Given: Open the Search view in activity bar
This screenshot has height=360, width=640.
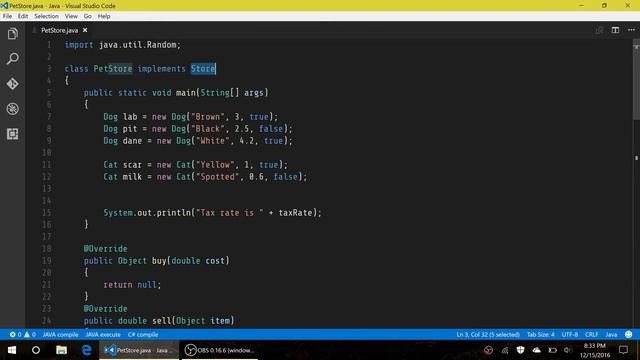Looking at the screenshot, I should point(12,59).
